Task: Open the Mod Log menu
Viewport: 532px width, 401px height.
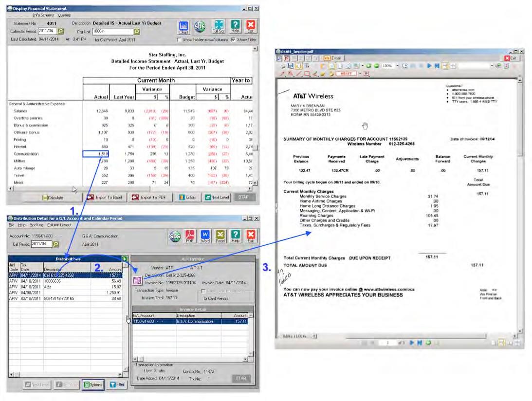Action: (37, 225)
